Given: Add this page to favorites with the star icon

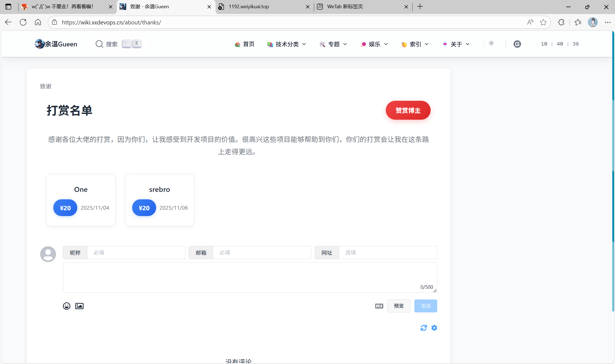Looking at the screenshot, I should point(543,22).
